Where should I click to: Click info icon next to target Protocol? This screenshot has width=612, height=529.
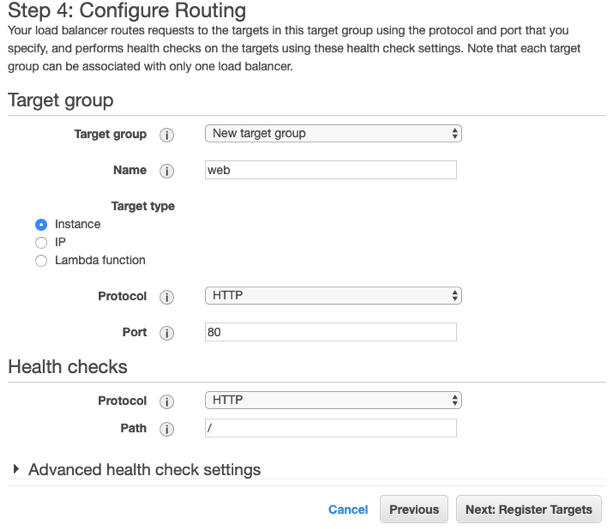[167, 297]
